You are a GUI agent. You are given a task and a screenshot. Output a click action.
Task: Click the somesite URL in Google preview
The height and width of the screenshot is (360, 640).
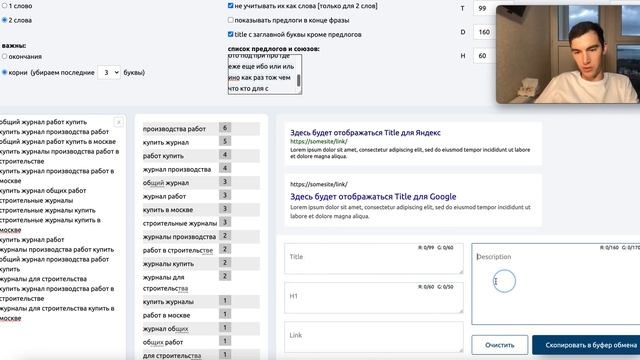(319, 184)
